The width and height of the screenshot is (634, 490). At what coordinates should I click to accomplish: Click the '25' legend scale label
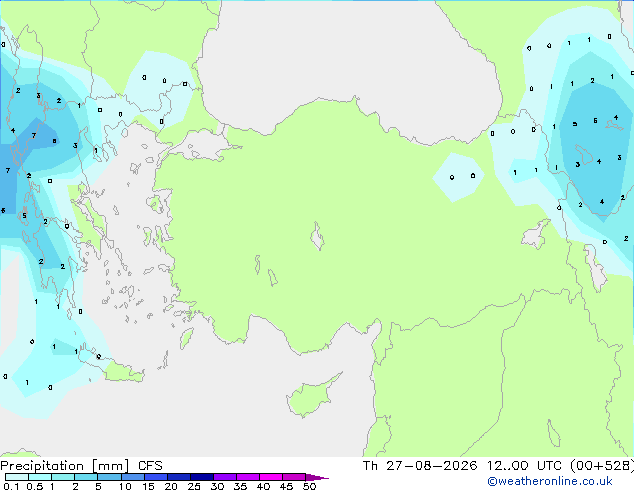click(194, 486)
